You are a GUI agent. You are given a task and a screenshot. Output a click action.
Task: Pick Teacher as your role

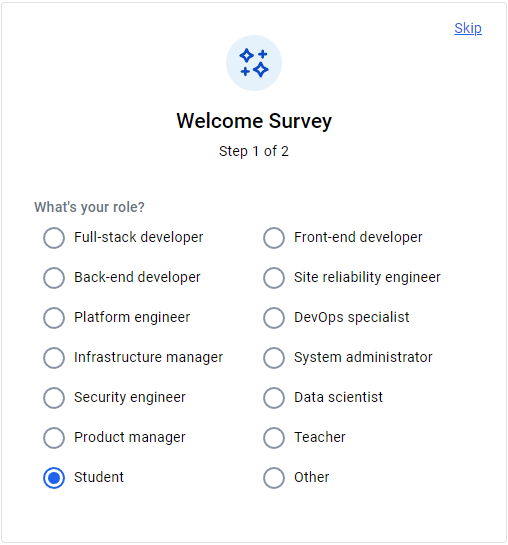pyautogui.click(x=274, y=438)
